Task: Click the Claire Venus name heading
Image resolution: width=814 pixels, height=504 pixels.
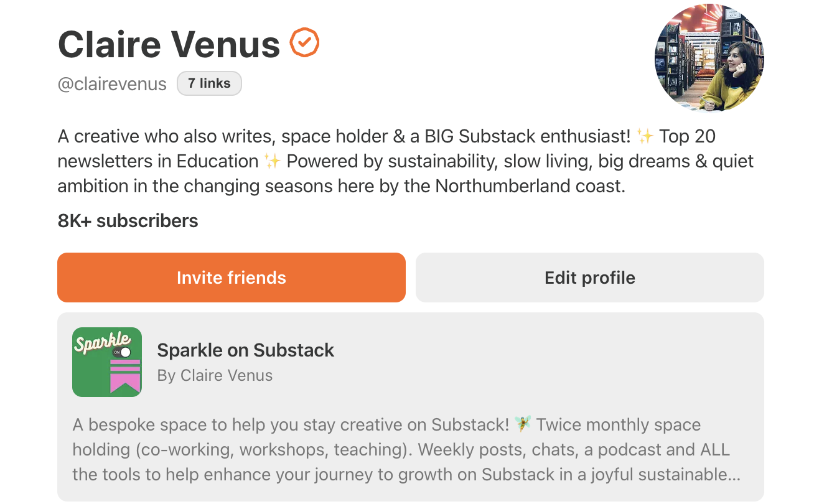Action: 169,44
